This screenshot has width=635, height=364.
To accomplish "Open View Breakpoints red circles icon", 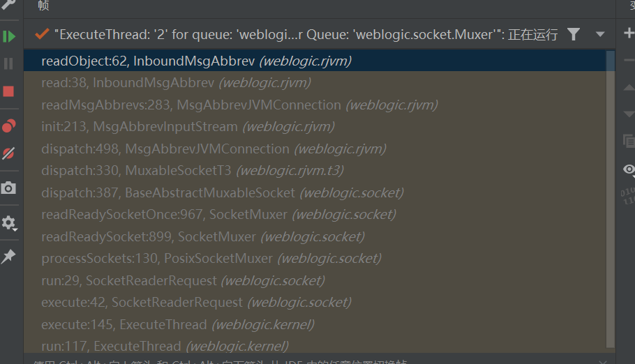I will [9, 126].
